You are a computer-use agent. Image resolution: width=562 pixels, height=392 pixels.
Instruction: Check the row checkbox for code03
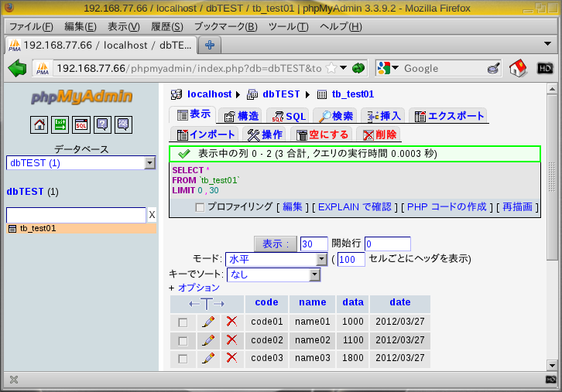pyautogui.click(x=183, y=359)
